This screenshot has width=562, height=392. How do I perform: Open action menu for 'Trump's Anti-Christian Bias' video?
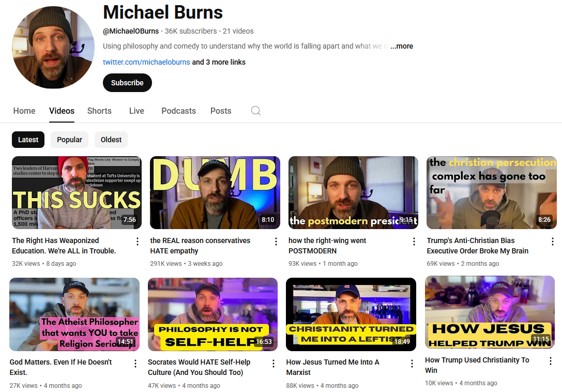[553, 242]
